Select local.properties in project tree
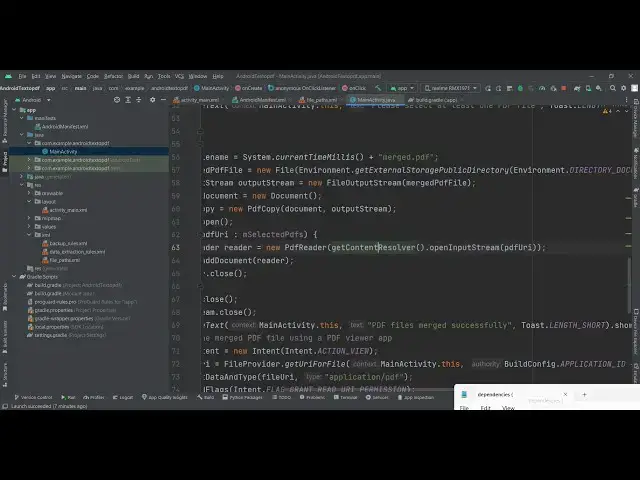 coord(51,327)
